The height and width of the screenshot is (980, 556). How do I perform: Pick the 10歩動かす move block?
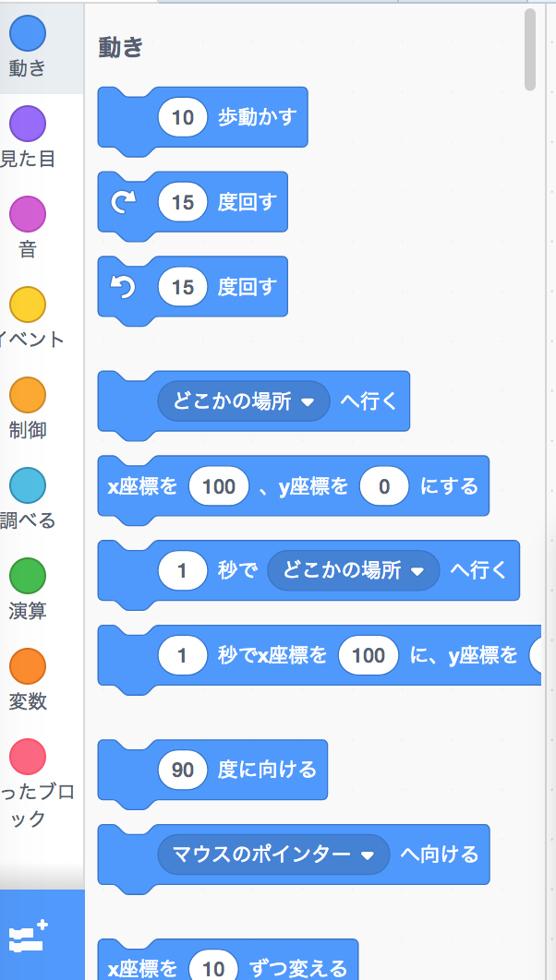click(x=202, y=117)
